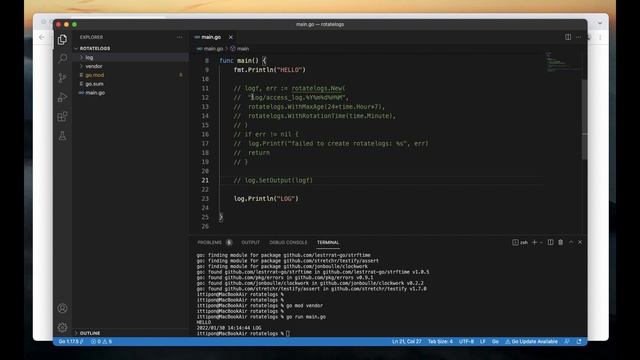Viewport: 640px width, 360px height.
Task: Change Tab Size: 4 indentation setting
Action: click(440, 342)
